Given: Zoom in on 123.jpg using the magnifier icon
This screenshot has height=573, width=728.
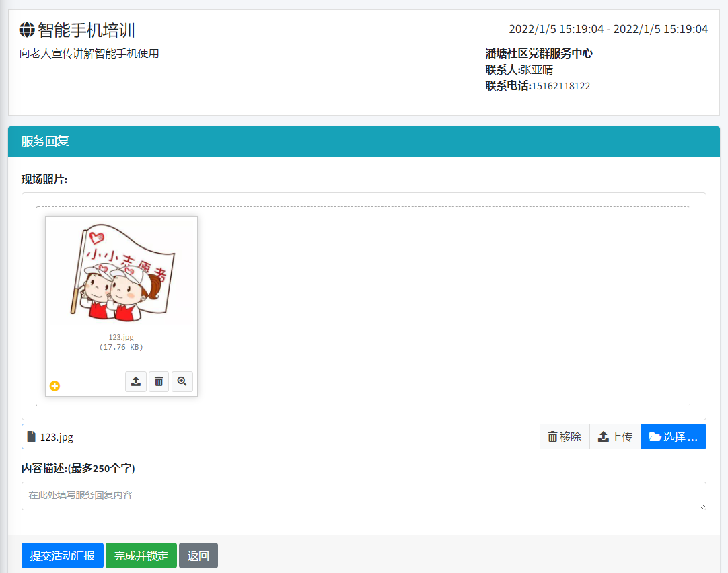Looking at the screenshot, I should point(182,381).
